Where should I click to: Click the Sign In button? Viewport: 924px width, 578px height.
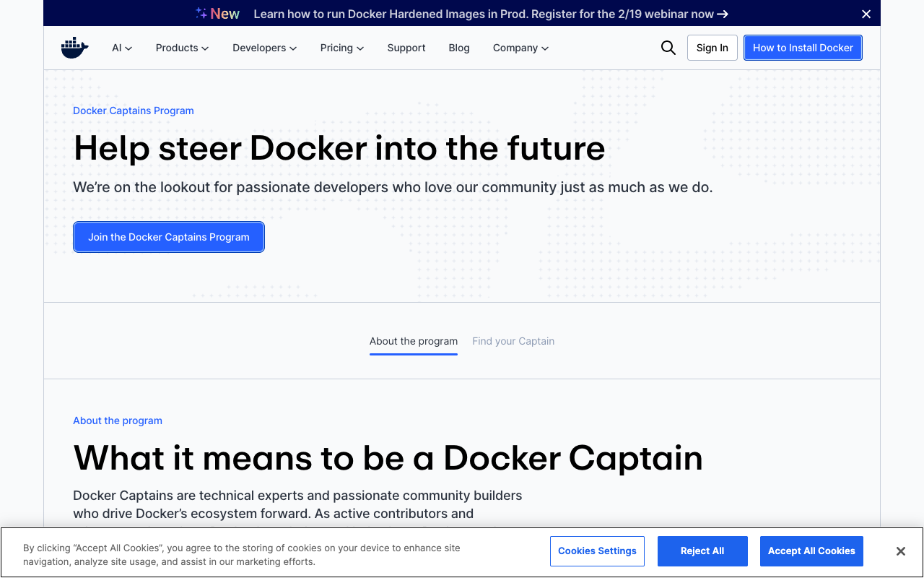coord(712,47)
